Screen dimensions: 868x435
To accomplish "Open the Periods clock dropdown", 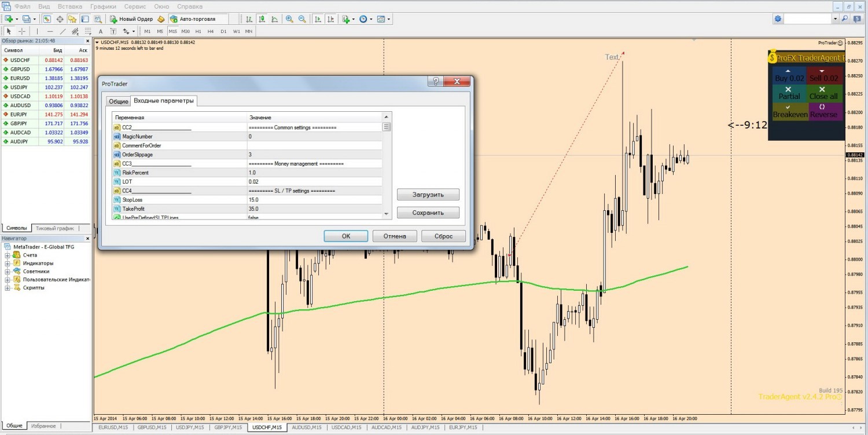I will pyautogui.click(x=366, y=19).
